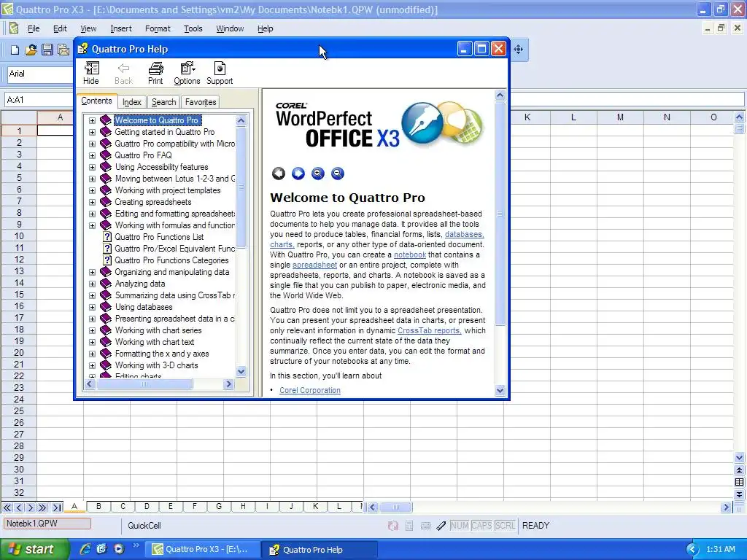Click the black previous-topic arrow in help page
Screen dimensions: 747x560
[x=279, y=174]
